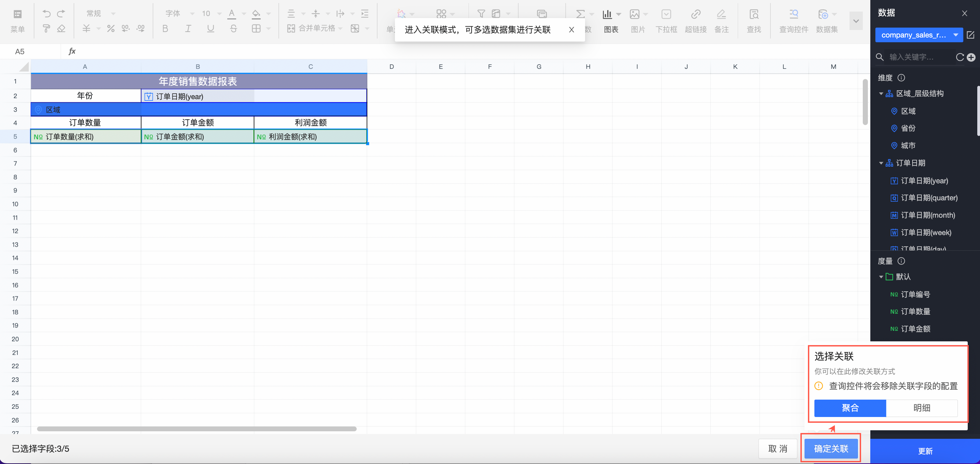Click the 取消 button
The height and width of the screenshot is (464, 980).
coord(777,448)
